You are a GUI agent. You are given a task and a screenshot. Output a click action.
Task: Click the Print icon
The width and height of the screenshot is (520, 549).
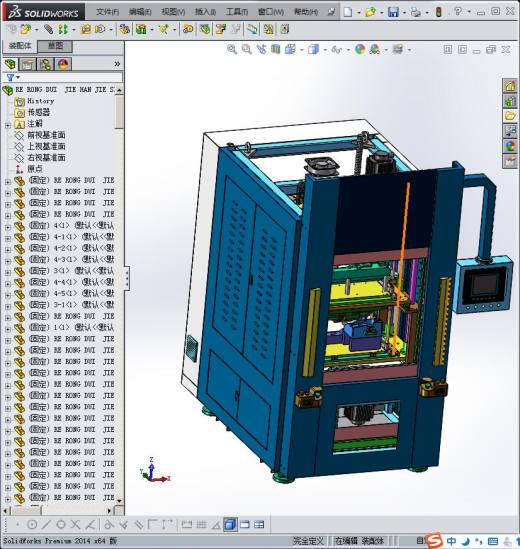click(x=416, y=12)
